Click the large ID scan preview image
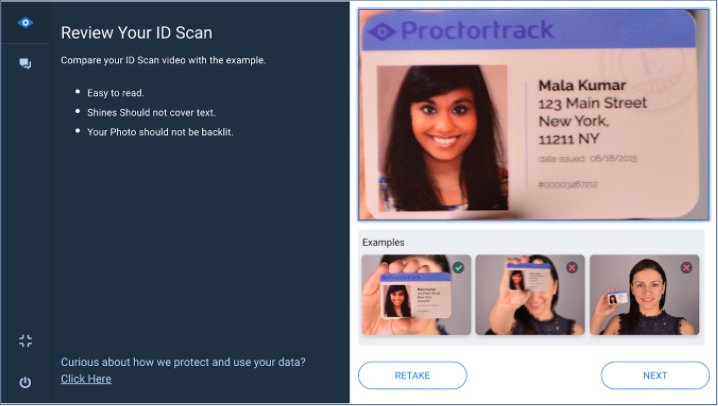Screen dimensions: 718x406 (533, 114)
